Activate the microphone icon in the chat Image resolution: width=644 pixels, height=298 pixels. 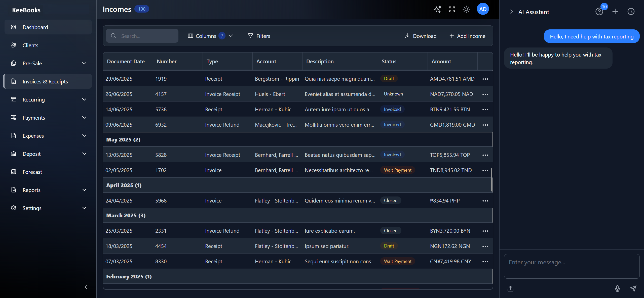click(617, 288)
